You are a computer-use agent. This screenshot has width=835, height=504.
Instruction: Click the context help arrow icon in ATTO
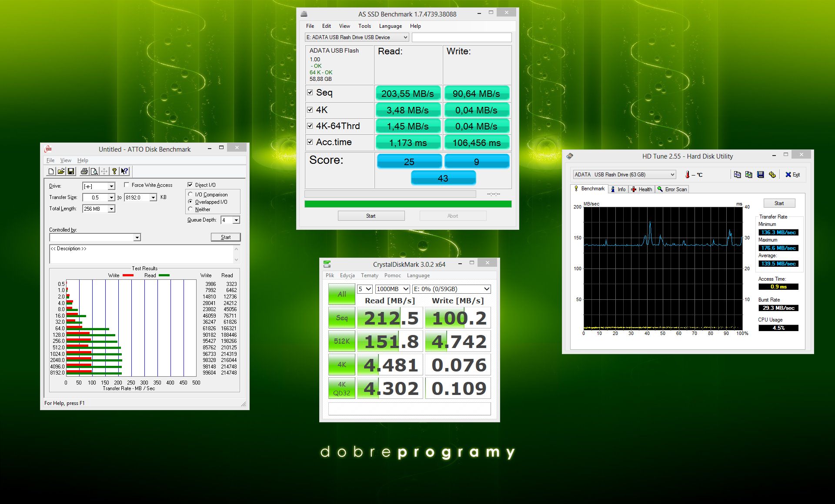[x=124, y=171]
